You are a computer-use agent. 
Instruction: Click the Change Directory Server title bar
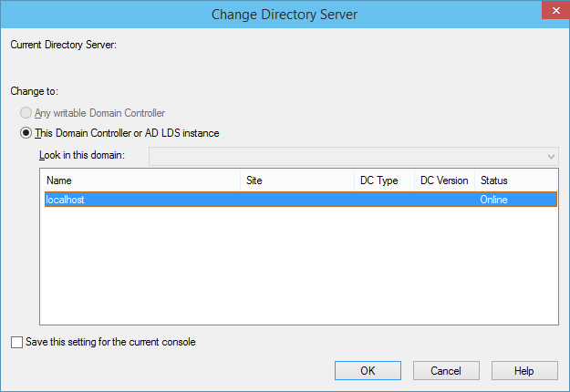285,15
